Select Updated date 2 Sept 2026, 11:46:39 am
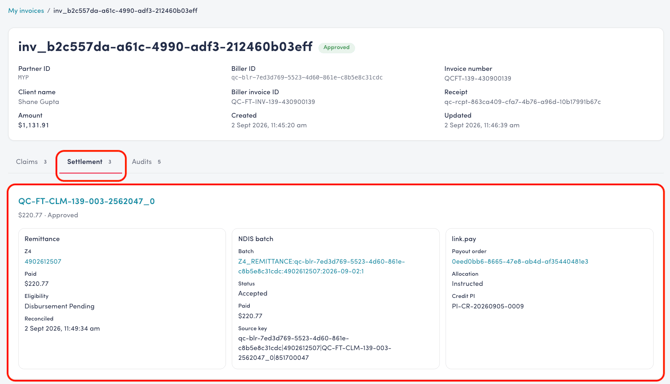 pos(482,125)
